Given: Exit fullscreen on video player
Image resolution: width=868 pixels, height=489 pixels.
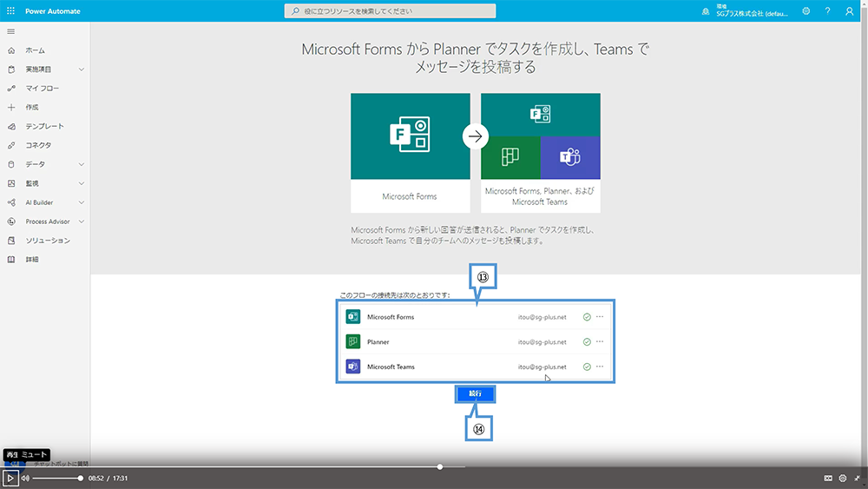Looking at the screenshot, I should click(857, 478).
